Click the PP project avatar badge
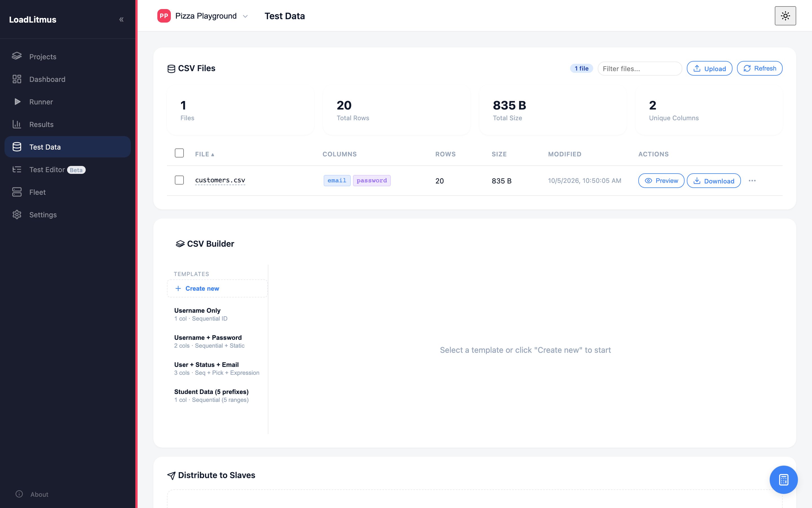 tap(164, 16)
